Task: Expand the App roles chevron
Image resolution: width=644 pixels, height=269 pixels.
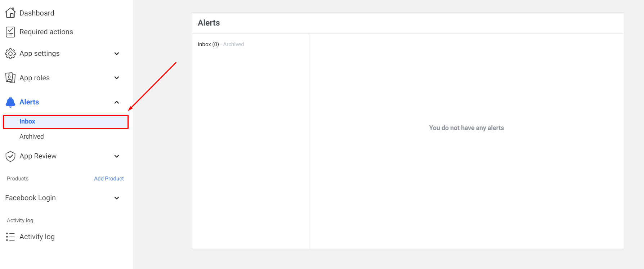Action: (117, 78)
